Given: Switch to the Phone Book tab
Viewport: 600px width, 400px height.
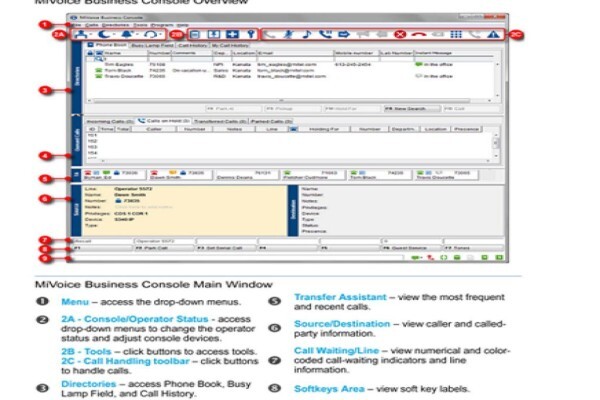Looking at the screenshot, I should click(x=107, y=45).
